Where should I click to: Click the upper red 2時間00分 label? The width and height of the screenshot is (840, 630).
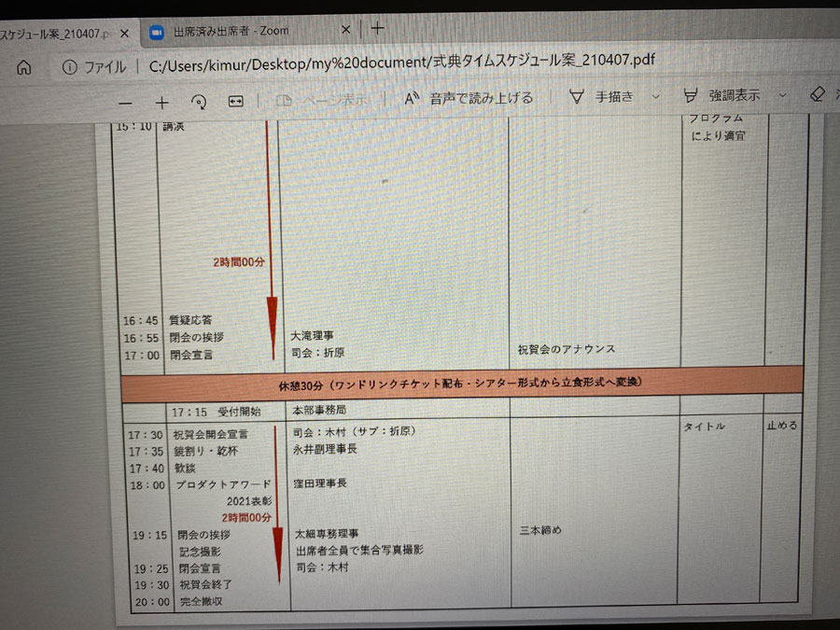[x=239, y=262]
